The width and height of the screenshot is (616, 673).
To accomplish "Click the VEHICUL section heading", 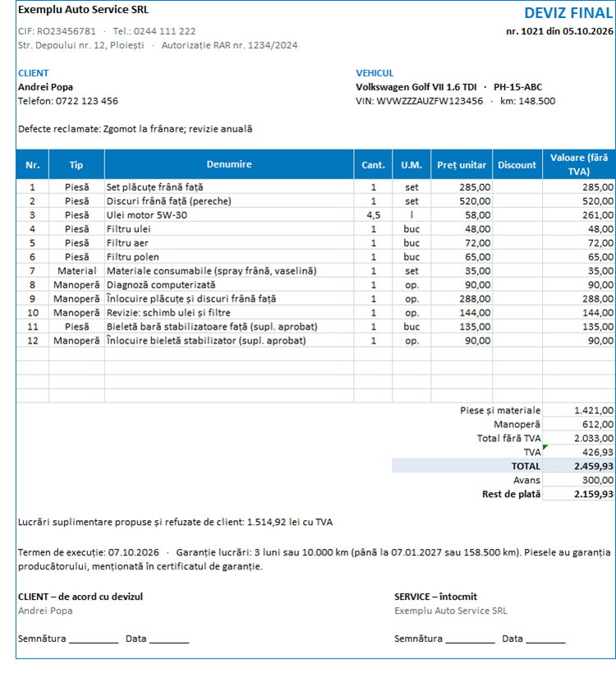I will (375, 73).
